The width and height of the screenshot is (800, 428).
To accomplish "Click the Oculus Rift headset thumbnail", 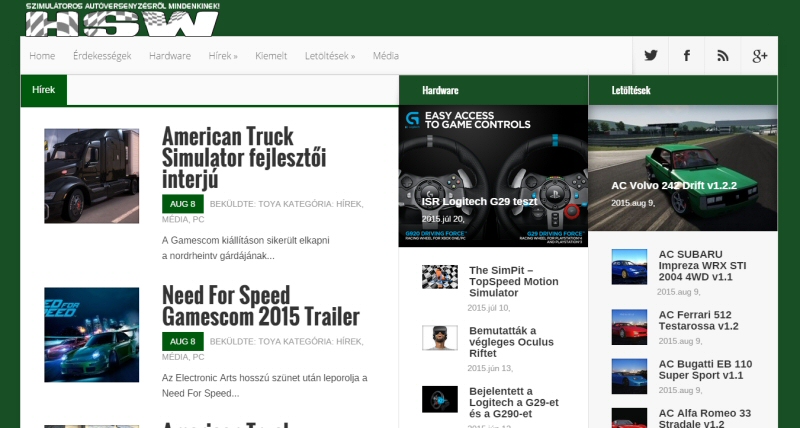I will pos(440,338).
